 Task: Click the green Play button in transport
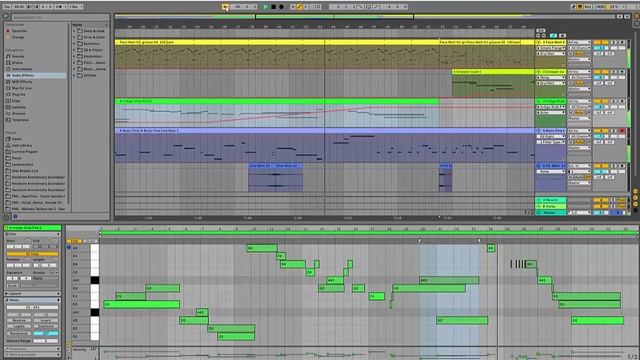(x=266, y=7)
